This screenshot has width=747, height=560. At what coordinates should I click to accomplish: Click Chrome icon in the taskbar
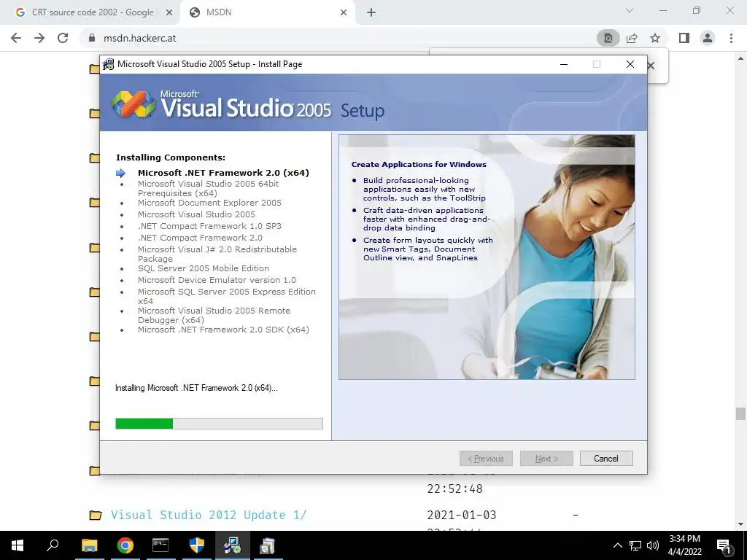(x=125, y=545)
